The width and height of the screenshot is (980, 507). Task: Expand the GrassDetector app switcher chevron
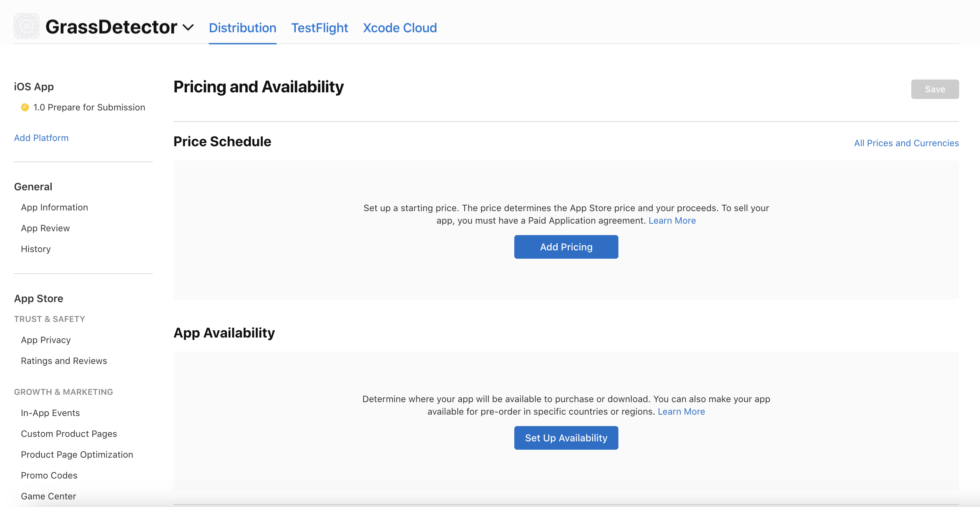coord(188,27)
